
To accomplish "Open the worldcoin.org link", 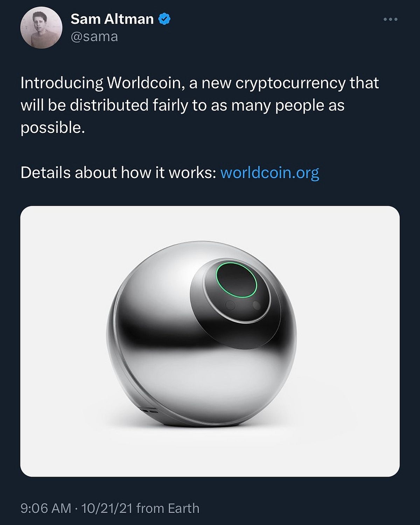I will point(270,173).
